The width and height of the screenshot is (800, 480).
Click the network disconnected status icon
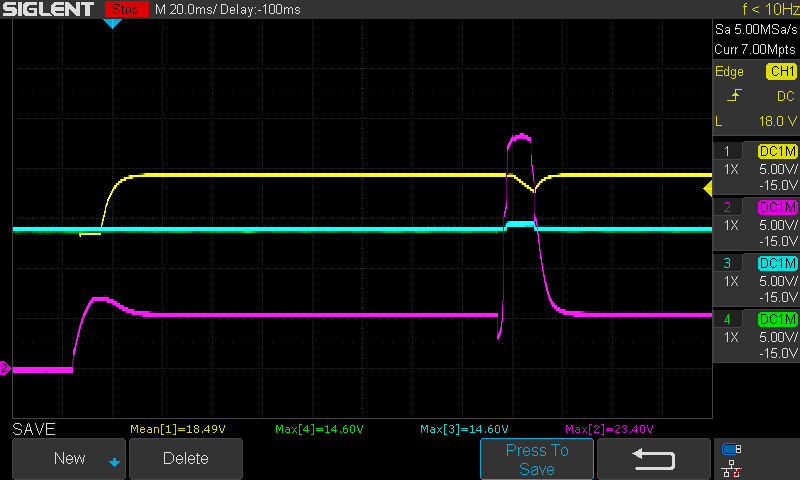(x=732, y=469)
